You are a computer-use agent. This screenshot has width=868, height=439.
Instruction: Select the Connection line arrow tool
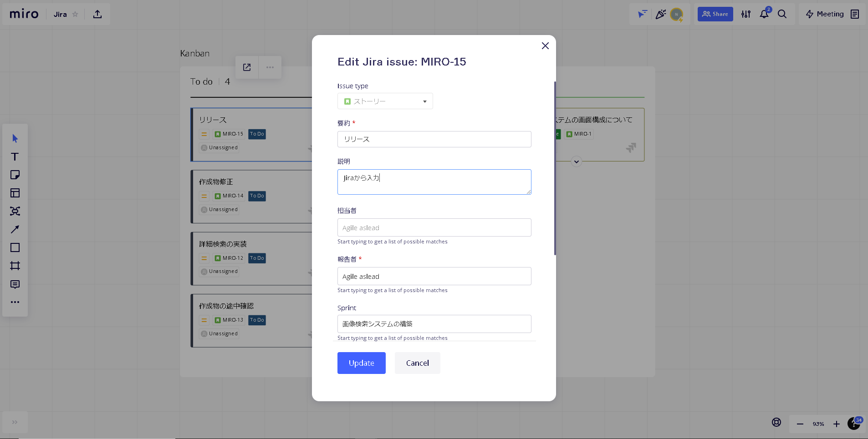15,229
